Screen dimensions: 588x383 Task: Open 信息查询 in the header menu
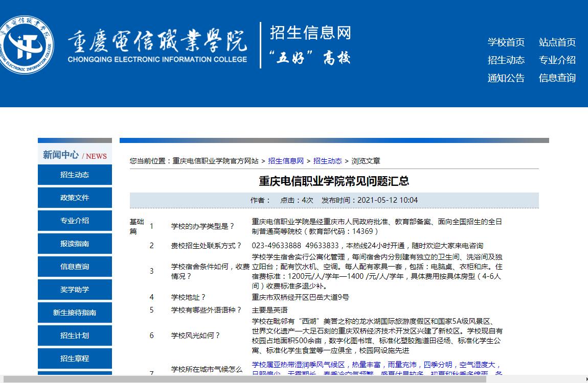pyautogui.click(x=557, y=78)
